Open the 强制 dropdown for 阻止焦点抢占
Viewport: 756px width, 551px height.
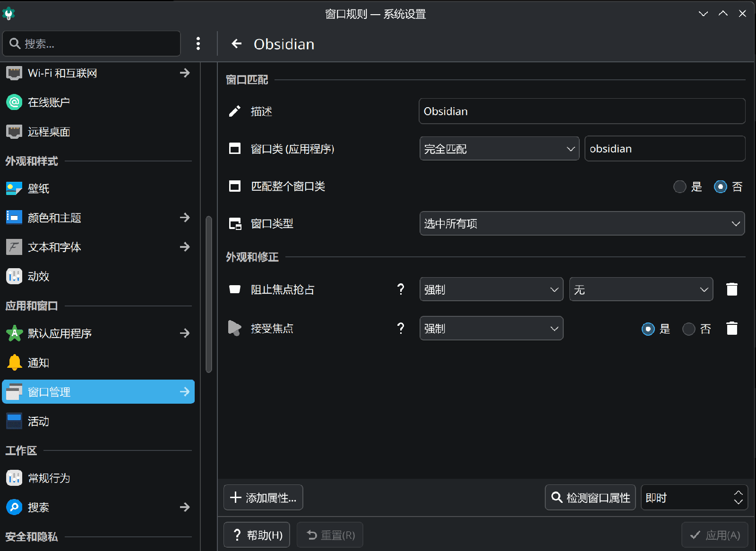pos(491,289)
